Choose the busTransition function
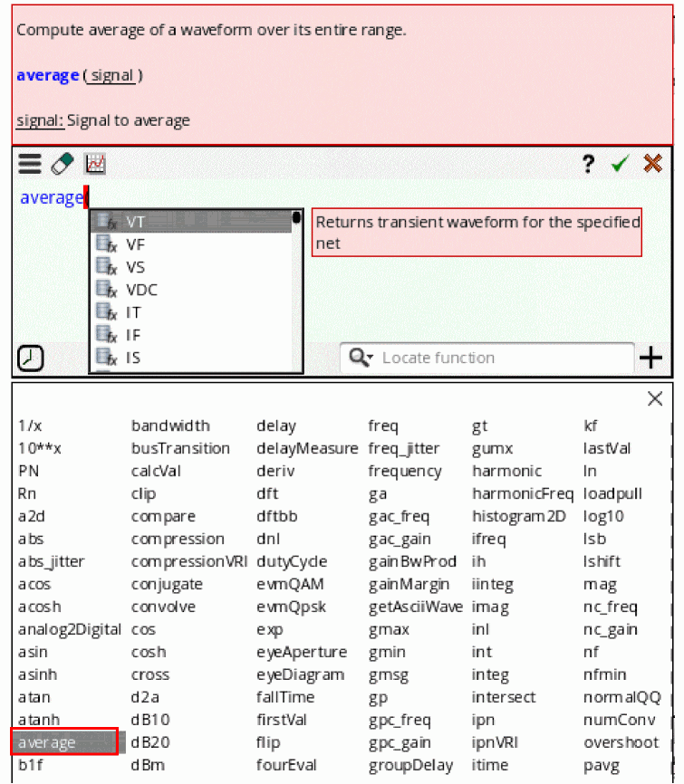This screenshot has height=784, width=684. (180, 448)
